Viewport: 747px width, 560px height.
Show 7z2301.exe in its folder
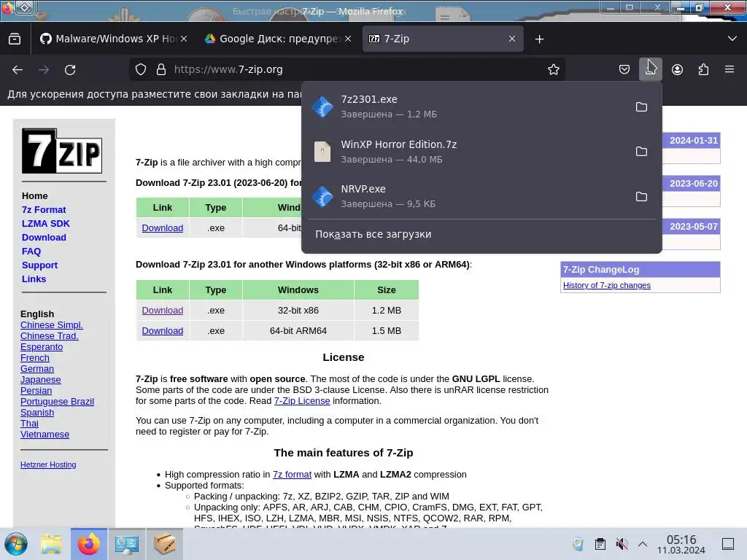(x=641, y=106)
